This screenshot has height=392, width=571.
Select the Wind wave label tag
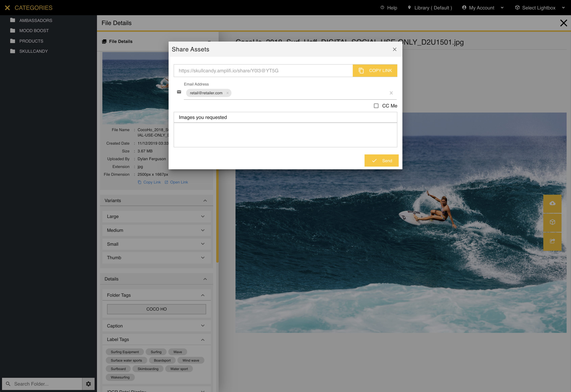191,361
